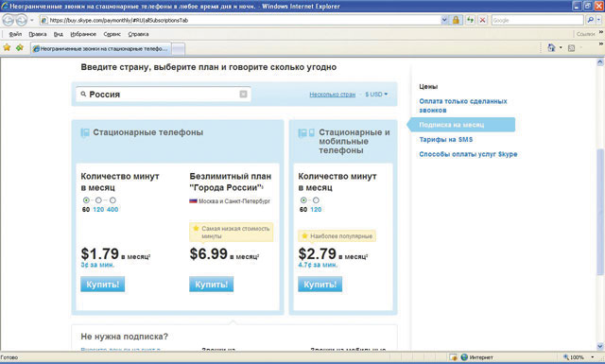The width and height of the screenshot is (605, 364).
Task: Click the Ссылки links toolbar label
Action: tap(585, 34)
